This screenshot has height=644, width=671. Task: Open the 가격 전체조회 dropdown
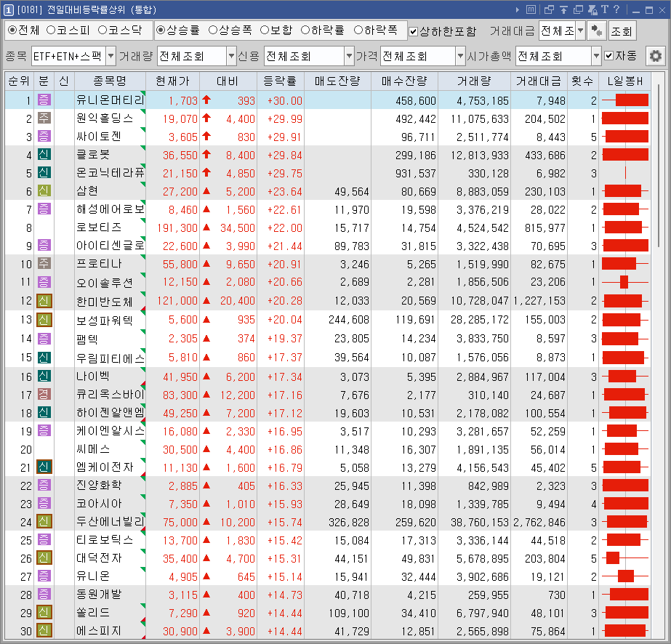(x=460, y=56)
